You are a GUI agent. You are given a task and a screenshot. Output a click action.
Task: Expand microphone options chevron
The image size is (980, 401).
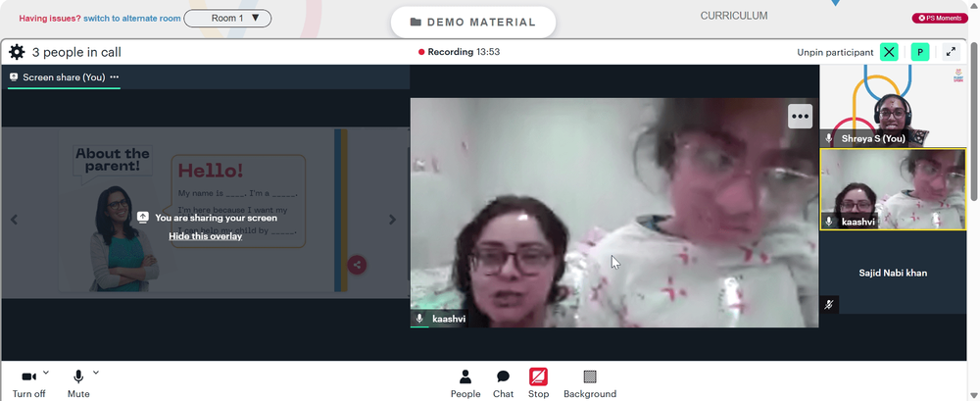click(x=96, y=373)
